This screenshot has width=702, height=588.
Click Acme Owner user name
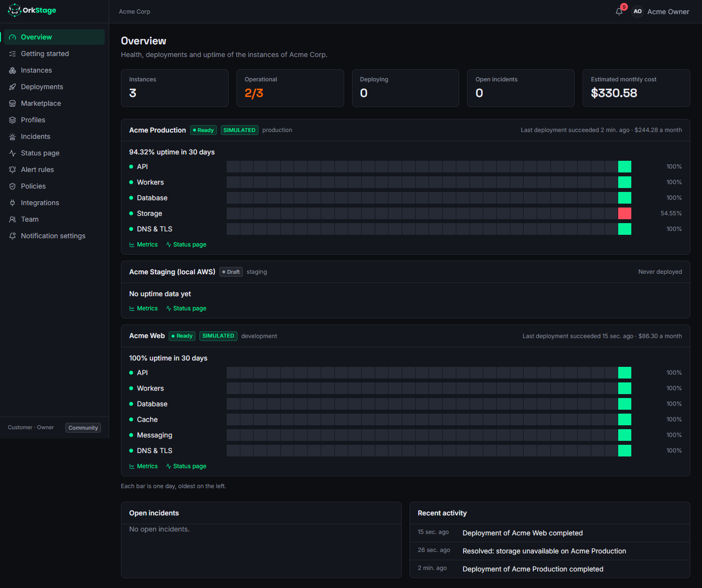click(x=668, y=12)
